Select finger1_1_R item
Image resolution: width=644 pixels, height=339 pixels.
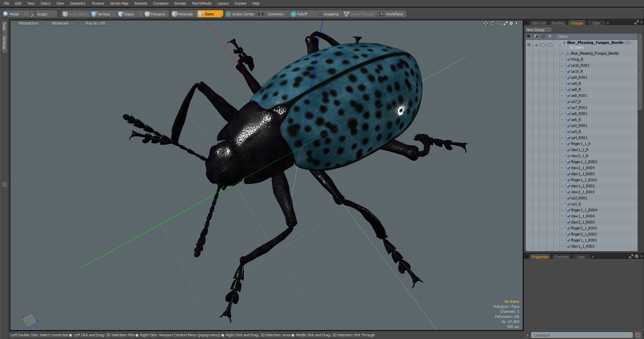[x=581, y=144]
